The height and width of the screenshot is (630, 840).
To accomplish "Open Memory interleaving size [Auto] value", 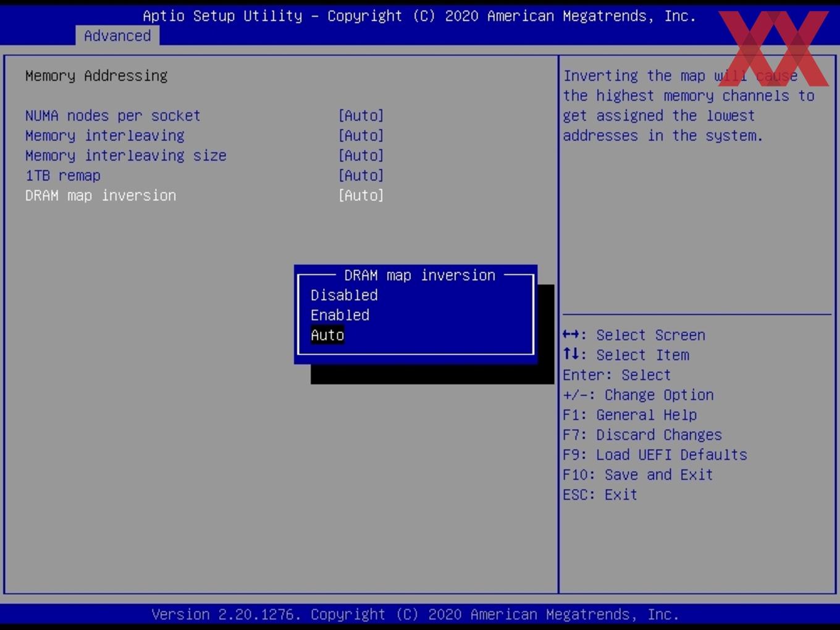I will [361, 156].
